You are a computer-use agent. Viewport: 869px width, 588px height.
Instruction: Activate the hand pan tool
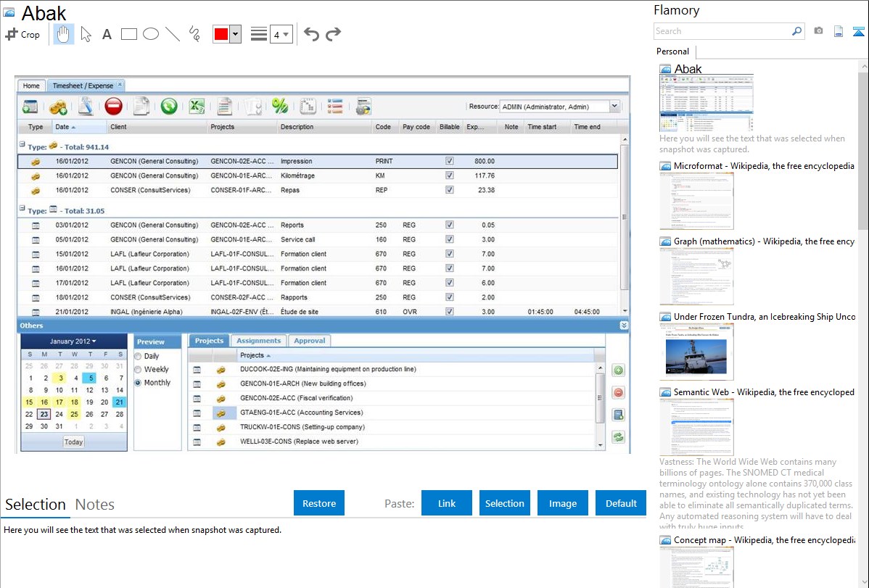[63, 34]
